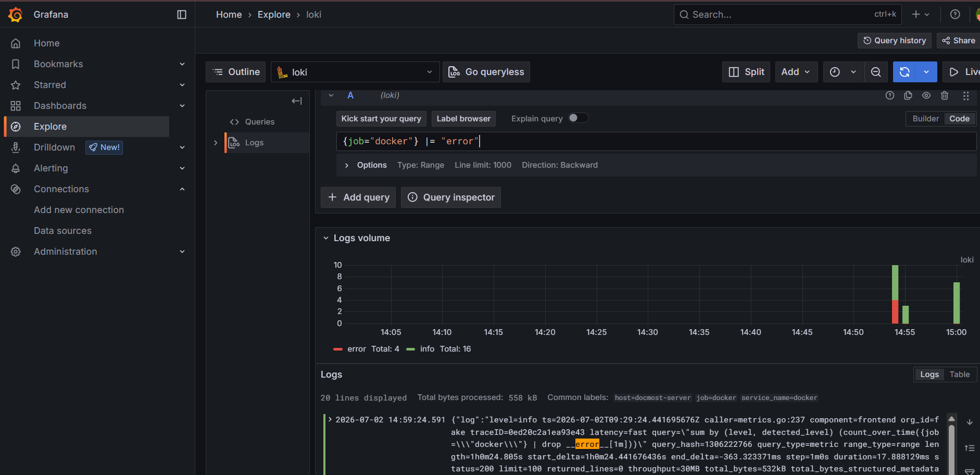
Task: Click Kick start your query
Action: [x=381, y=119]
